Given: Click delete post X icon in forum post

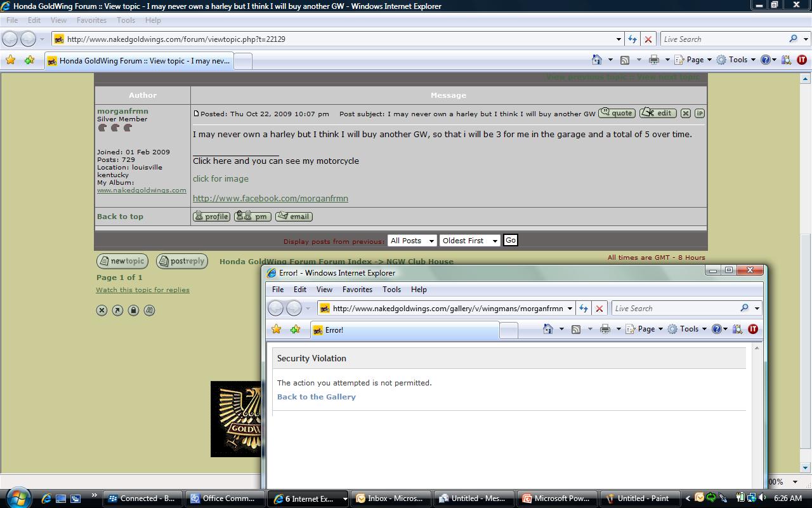Looking at the screenshot, I should (x=686, y=113).
